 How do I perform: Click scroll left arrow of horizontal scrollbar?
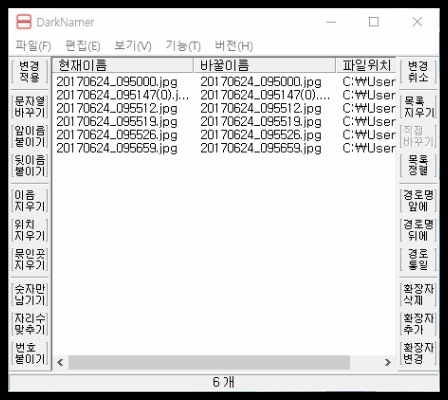click(x=60, y=362)
